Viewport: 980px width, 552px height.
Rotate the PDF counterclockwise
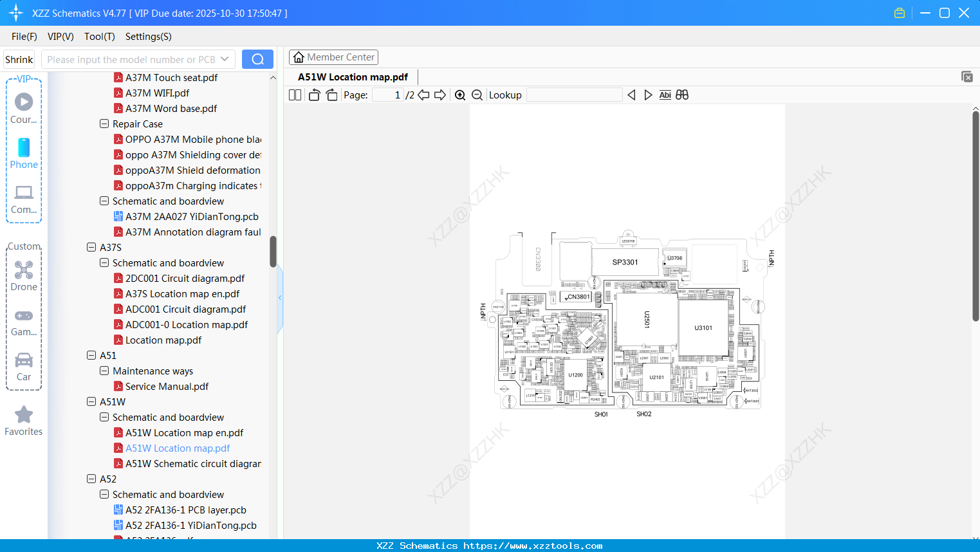tap(313, 95)
